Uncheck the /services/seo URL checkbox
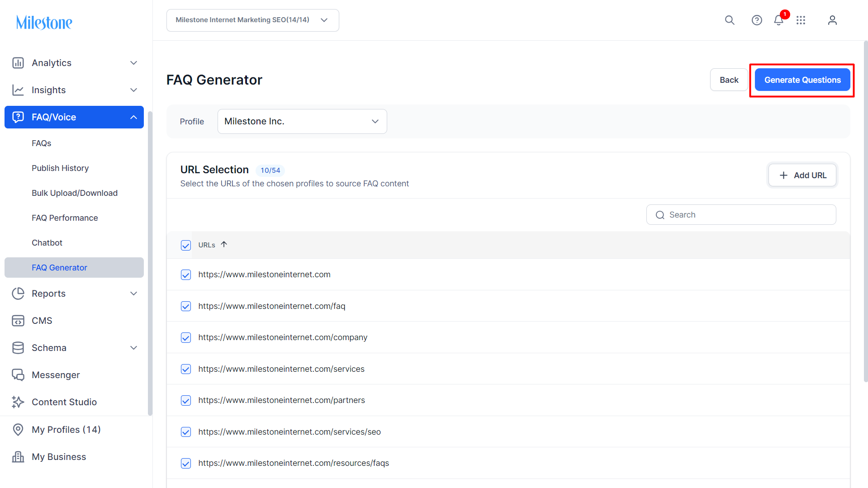The width and height of the screenshot is (868, 488). click(x=186, y=432)
